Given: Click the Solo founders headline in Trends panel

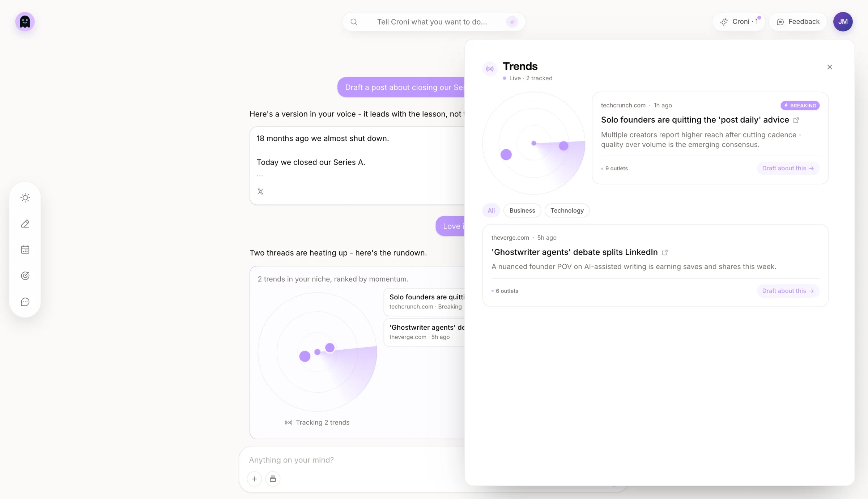Looking at the screenshot, I should (695, 120).
